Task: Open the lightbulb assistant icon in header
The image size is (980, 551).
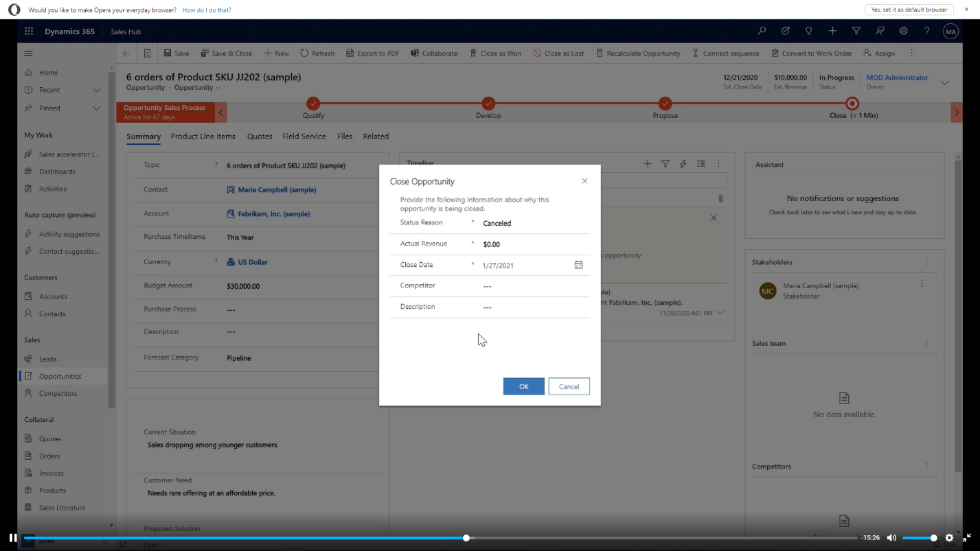Action: [x=808, y=31]
